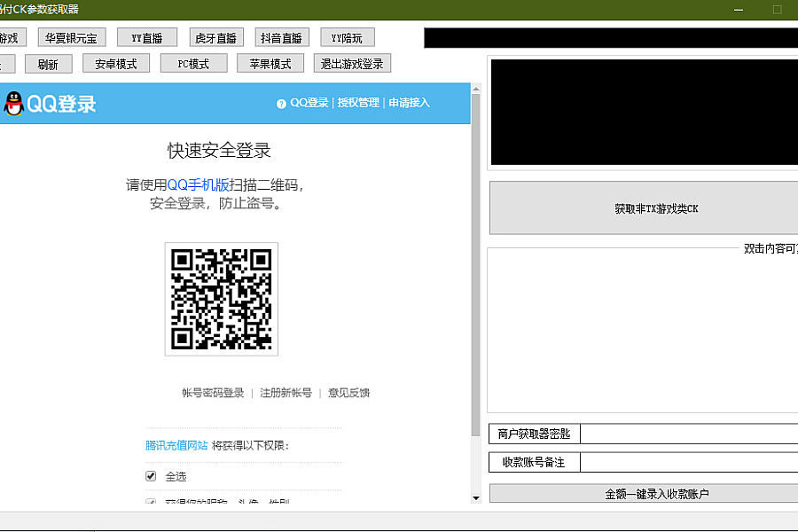Select the YY直播 button
798x532 pixels.
pyautogui.click(x=147, y=37)
